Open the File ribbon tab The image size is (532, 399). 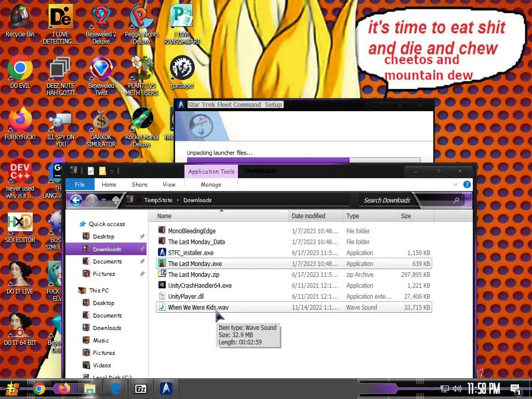[x=79, y=184]
